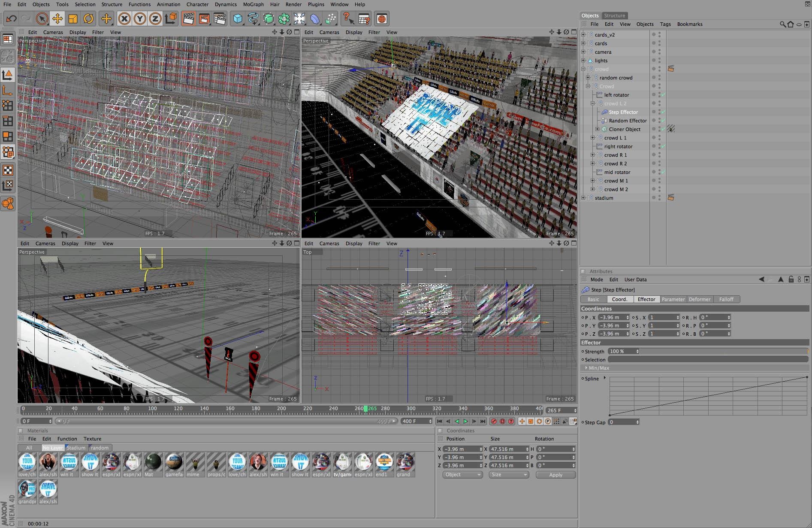
Task: Click the Apply button in Coordinates
Action: pos(555,475)
